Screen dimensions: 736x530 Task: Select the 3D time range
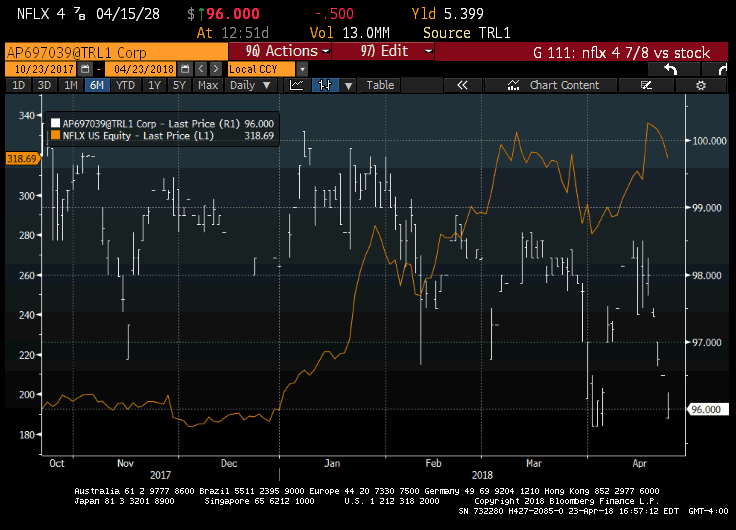pos(44,85)
